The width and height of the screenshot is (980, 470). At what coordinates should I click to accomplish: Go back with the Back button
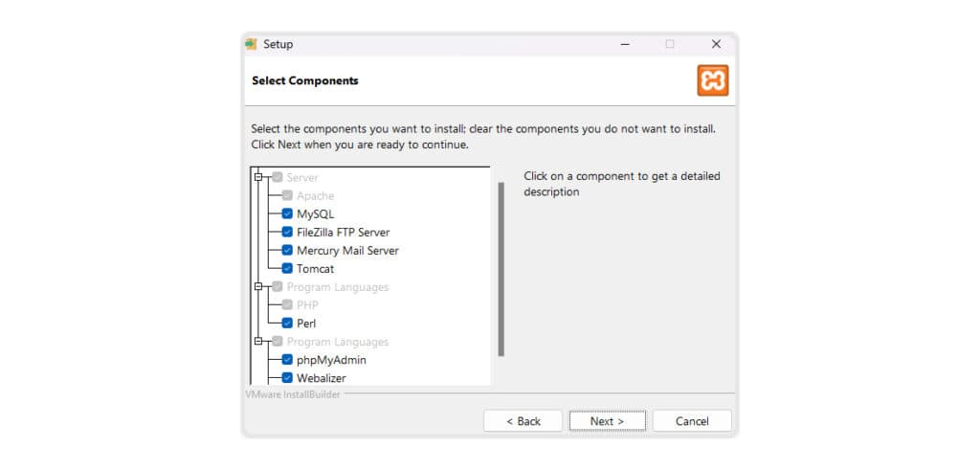click(523, 421)
